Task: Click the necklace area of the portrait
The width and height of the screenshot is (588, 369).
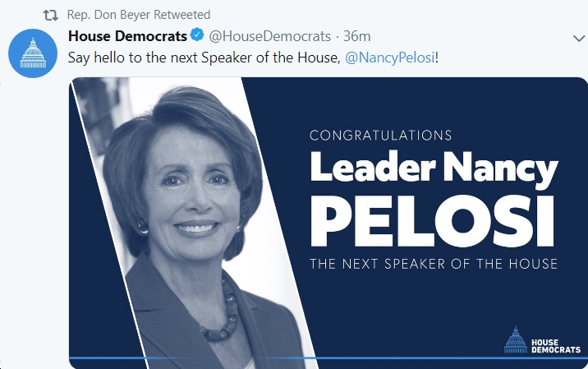Action: (x=223, y=311)
